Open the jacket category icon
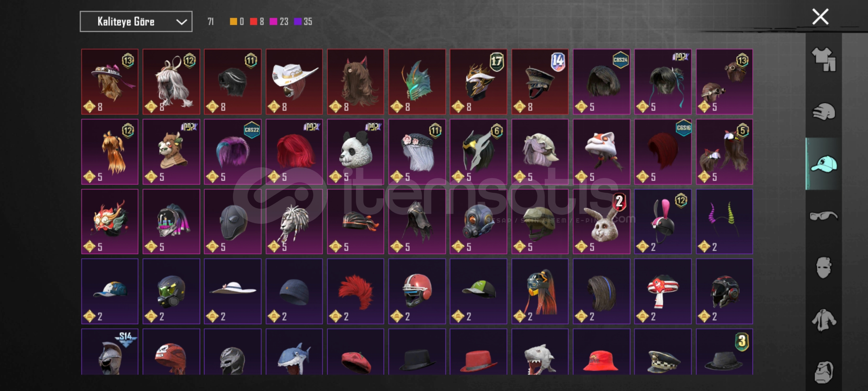This screenshot has height=391, width=868. coord(824,320)
